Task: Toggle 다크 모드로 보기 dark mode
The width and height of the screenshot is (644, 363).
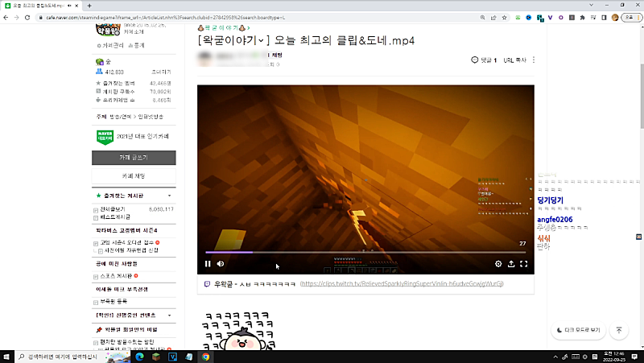Action: pos(578,330)
